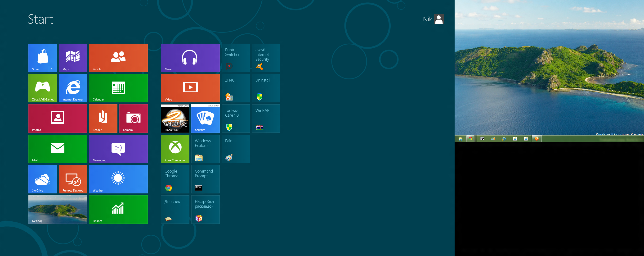Launch the Настройка раскладок tile
The width and height of the screenshot is (644, 256).
click(x=206, y=210)
